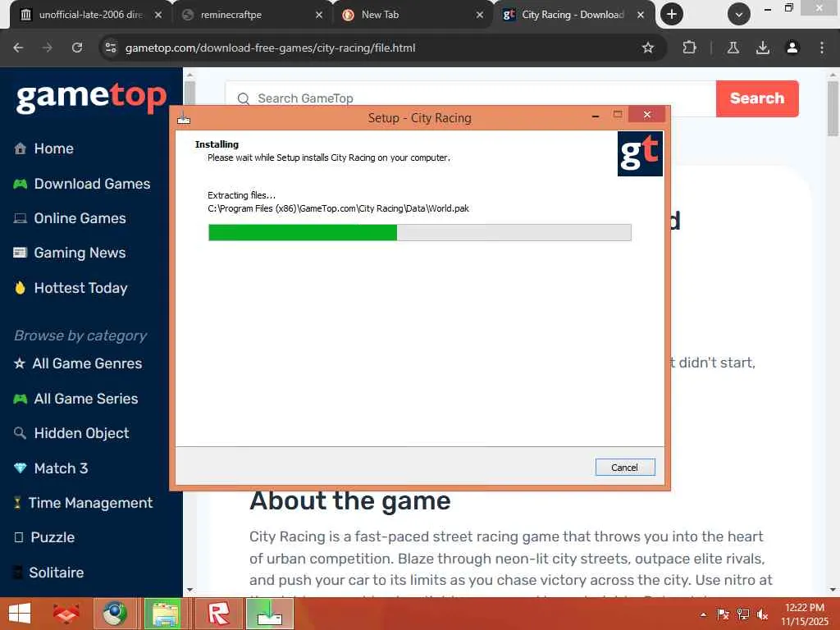Open Hottest Today in the sidebar
Viewport: 840px width, 630px height.
81,288
